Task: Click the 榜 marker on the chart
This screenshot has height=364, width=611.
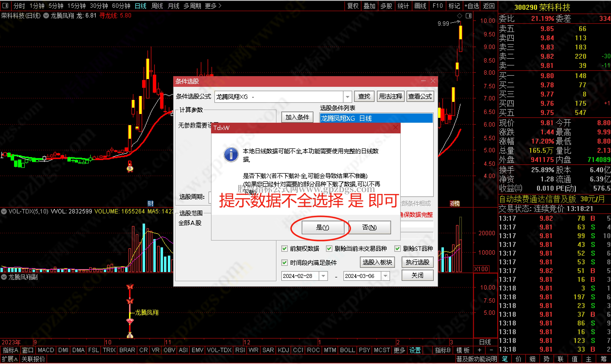Action: (x=455, y=203)
